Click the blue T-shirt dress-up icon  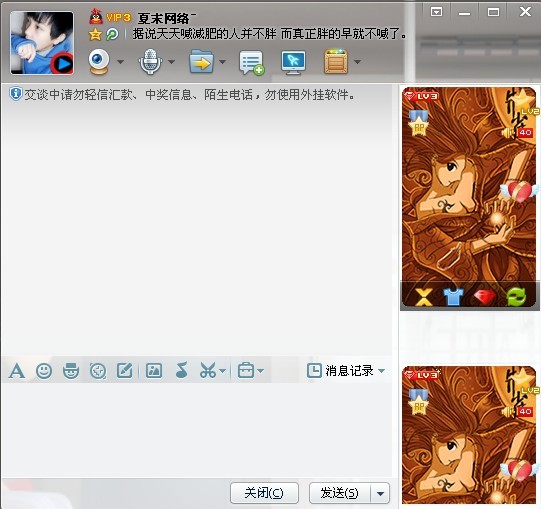tap(453, 297)
